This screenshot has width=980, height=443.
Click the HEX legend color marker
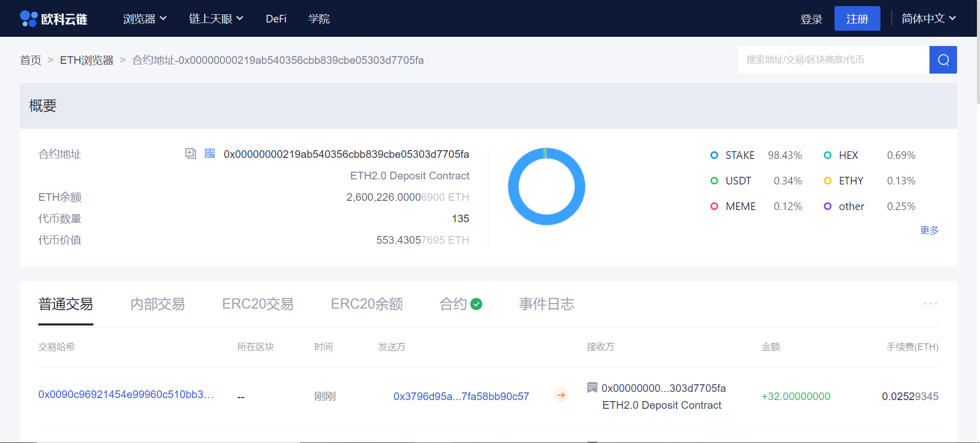pyautogui.click(x=828, y=155)
